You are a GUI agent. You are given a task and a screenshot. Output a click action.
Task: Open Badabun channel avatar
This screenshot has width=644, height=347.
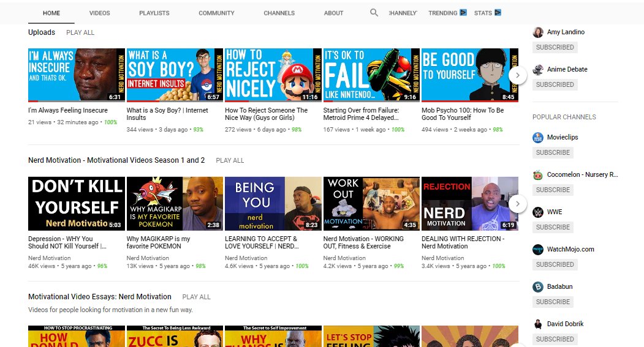coord(537,287)
